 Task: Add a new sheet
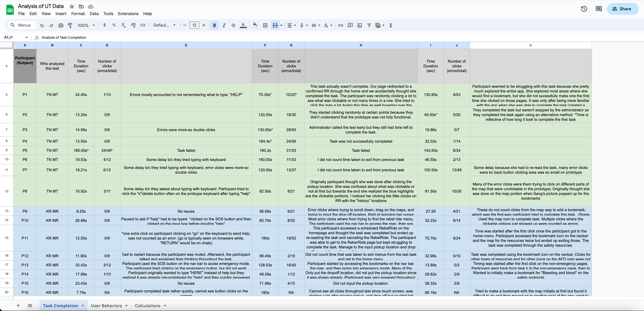tap(18, 305)
